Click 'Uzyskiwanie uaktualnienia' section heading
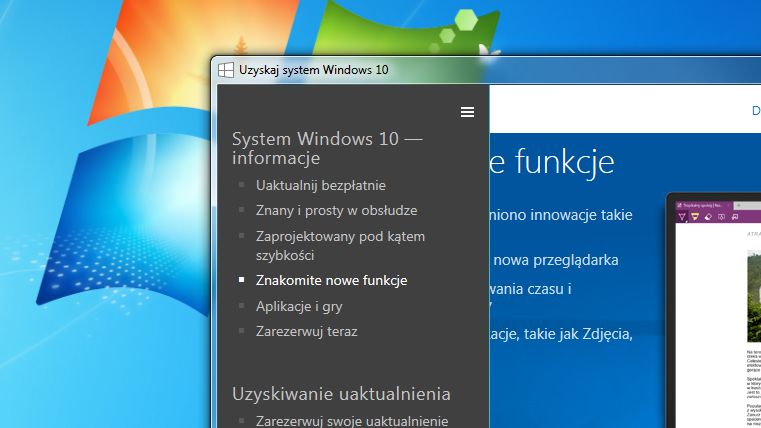 coord(341,394)
